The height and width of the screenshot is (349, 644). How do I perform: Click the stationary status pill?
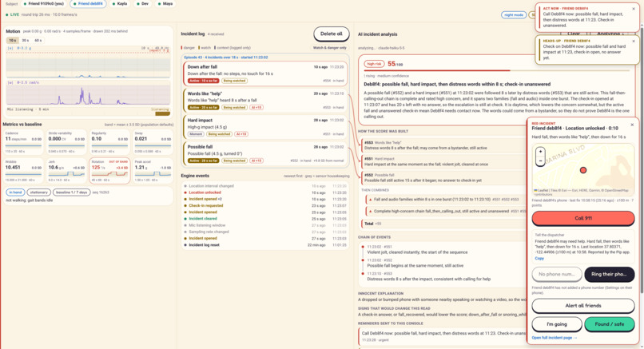(x=39, y=192)
